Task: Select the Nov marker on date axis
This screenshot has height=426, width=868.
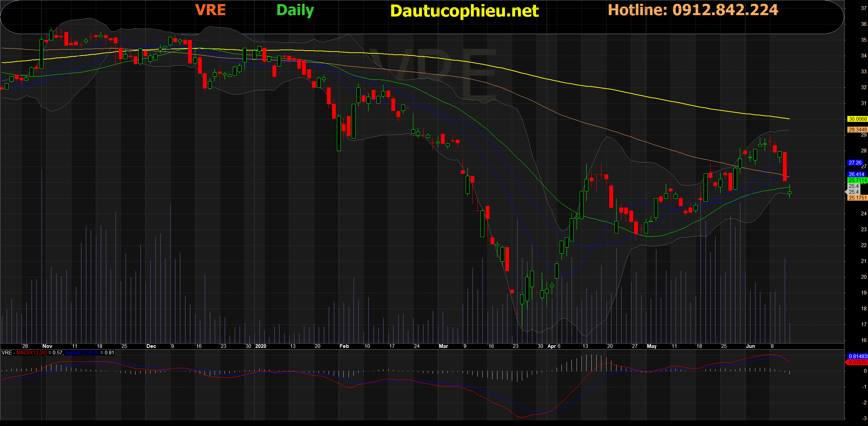Action: pyautogui.click(x=47, y=346)
